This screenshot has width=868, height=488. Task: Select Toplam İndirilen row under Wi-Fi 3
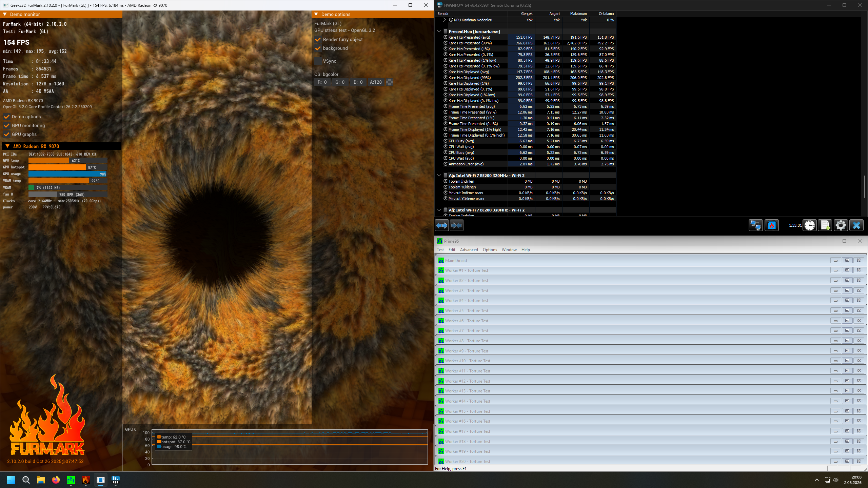(x=526, y=181)
